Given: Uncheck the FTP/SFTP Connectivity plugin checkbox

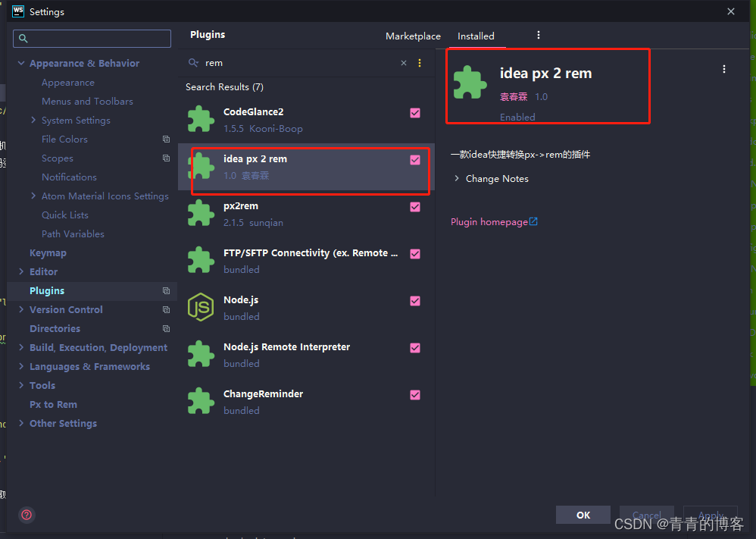Looking at the screenshot, I should 415,254.
